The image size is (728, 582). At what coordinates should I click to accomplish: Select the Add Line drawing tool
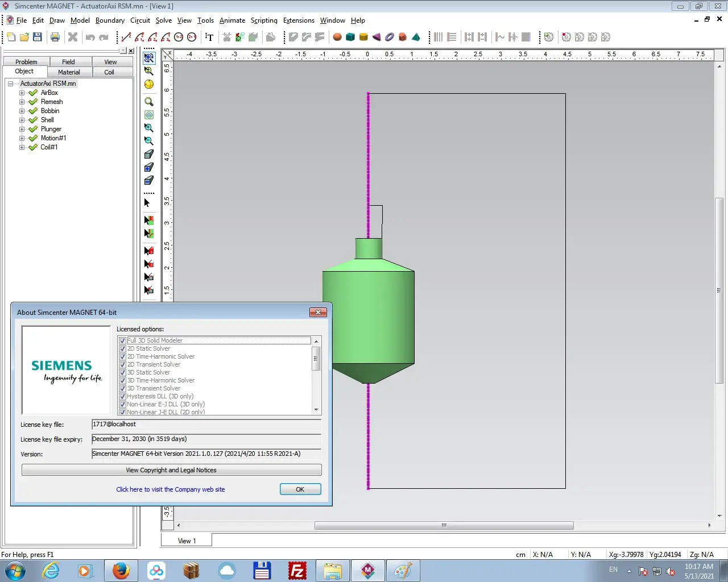126,37
